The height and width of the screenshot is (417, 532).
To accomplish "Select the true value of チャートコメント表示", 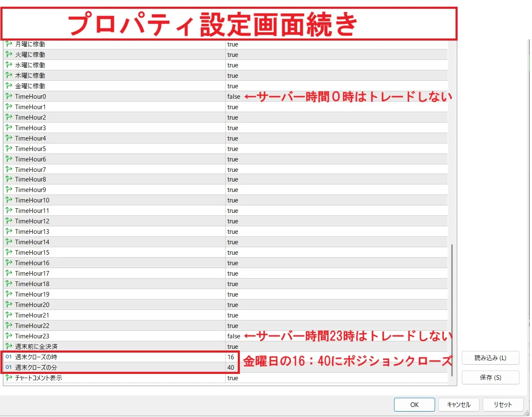I will [x=233, y=378].
